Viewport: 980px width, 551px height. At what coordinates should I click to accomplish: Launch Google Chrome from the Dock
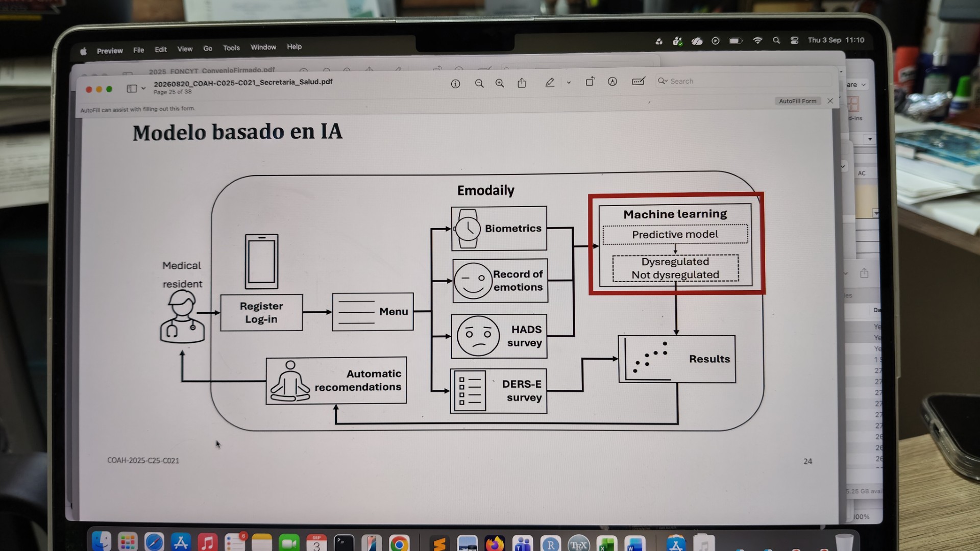coord(399,544)
